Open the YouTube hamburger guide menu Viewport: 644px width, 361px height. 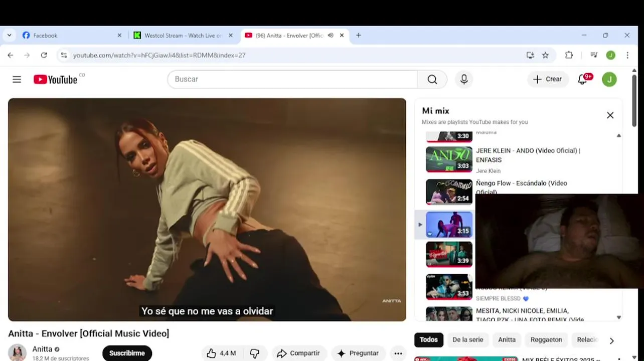[17, 79]
